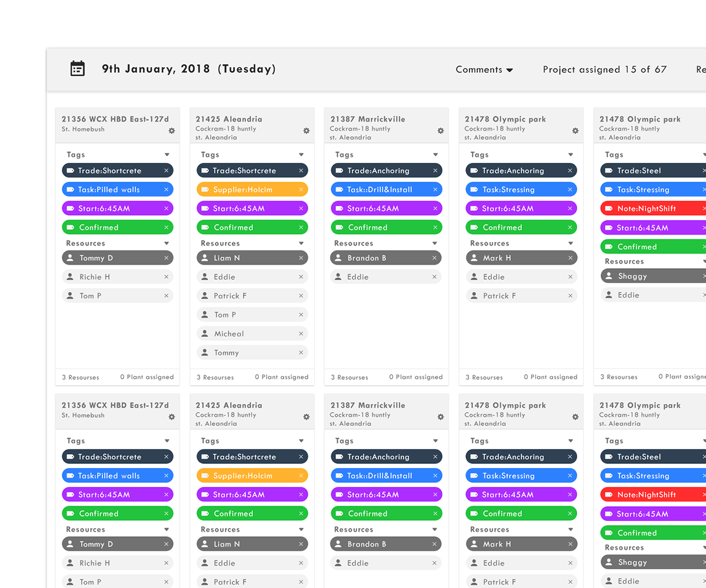Open upper 21387 Marrickville card title
This screenshot has height=588, width=706.
(x=368, y=119)
